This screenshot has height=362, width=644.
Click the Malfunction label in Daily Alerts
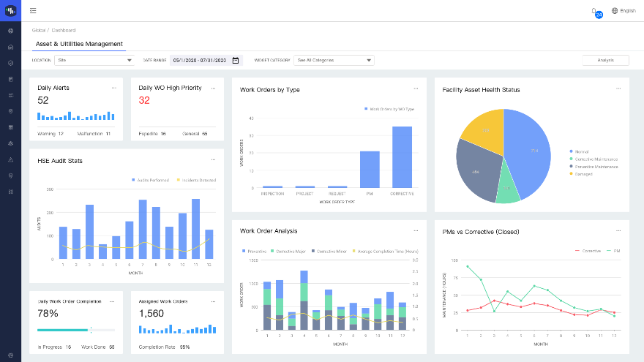point(90,134)
